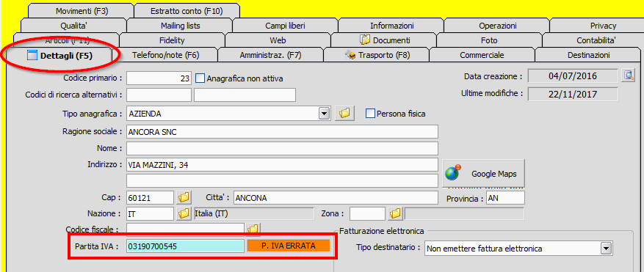This screenshot has width=644, height=272.
Task: Expand the Tipo anagrafica dropdown arrow
Action: click(325, 114)
